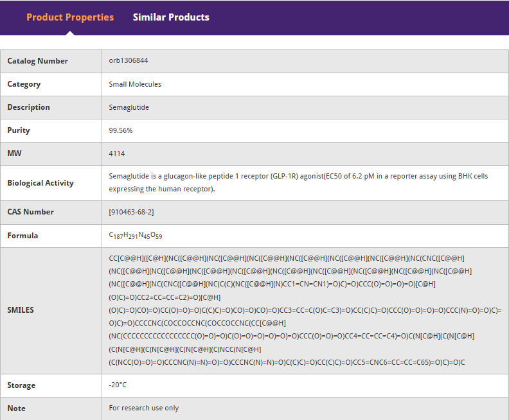Click the Formula row label
The width and height of the screenshot is (509, 420).
[x=22, y=236]
